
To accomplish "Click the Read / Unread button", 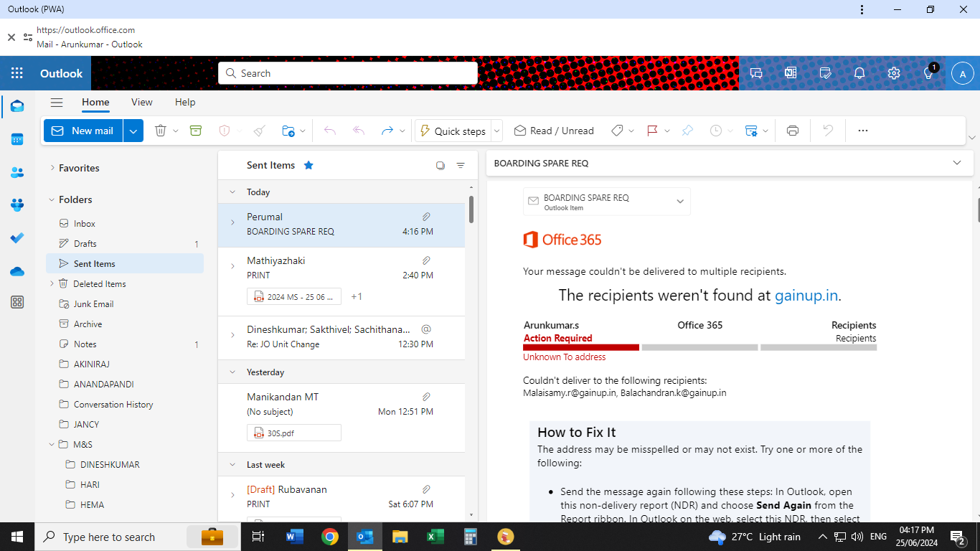I will 554,131.
